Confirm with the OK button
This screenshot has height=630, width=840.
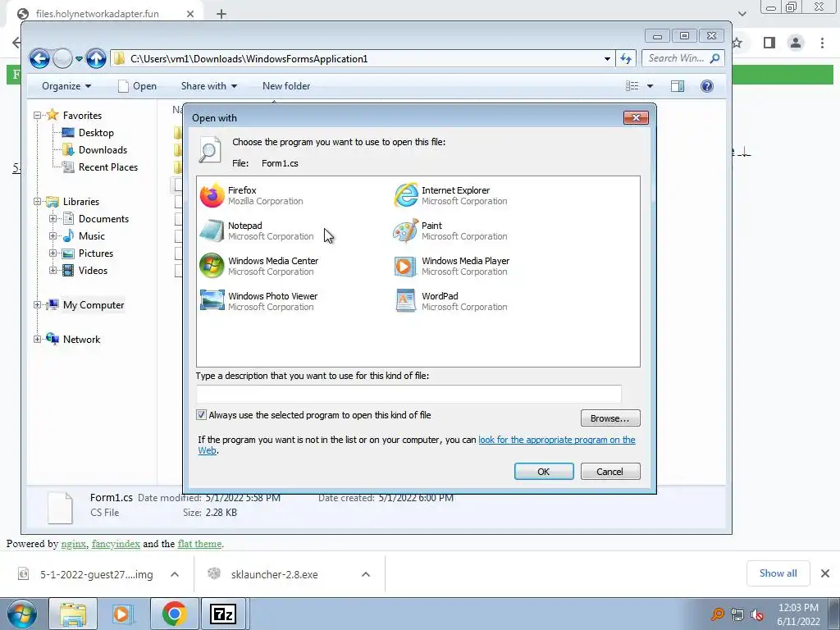[544, 472]
